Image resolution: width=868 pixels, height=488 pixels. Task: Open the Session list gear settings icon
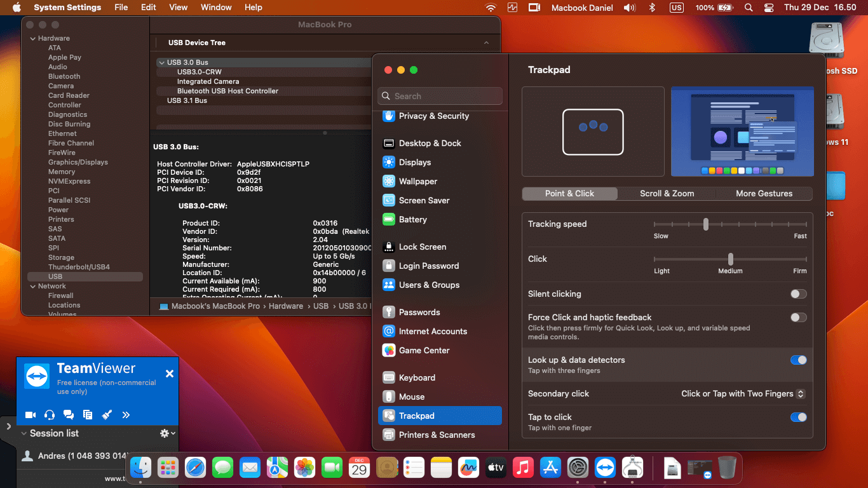(164, 433)
